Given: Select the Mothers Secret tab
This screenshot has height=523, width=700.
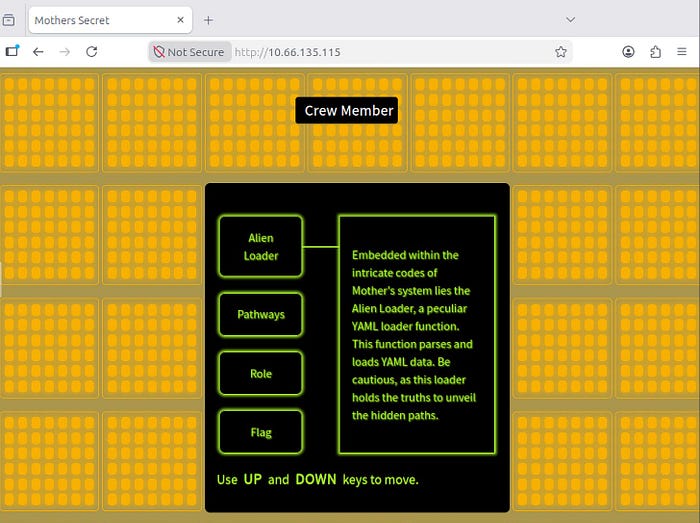Looking at the screenshot, I should (110, 20).
